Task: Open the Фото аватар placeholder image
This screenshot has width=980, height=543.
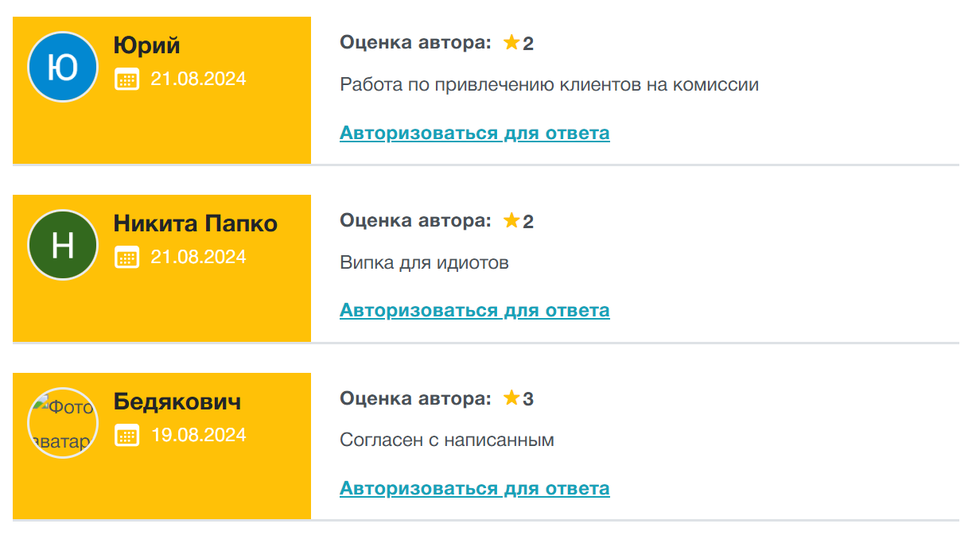Action: (63, 422)
